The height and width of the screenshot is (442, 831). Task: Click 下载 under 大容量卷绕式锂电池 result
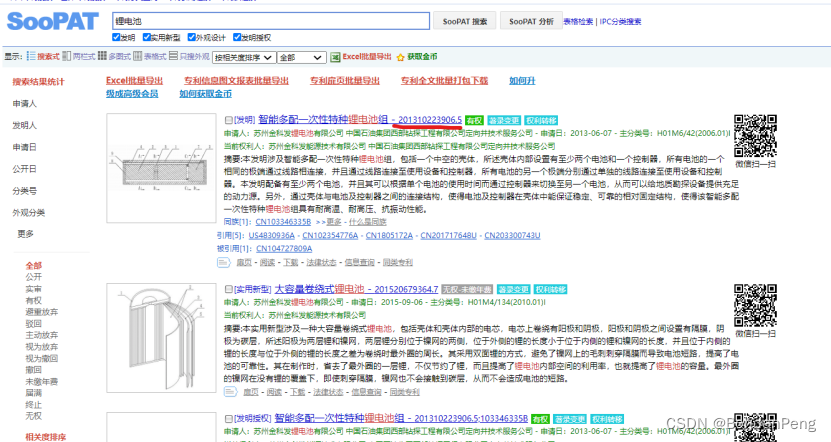coord(297,392)
